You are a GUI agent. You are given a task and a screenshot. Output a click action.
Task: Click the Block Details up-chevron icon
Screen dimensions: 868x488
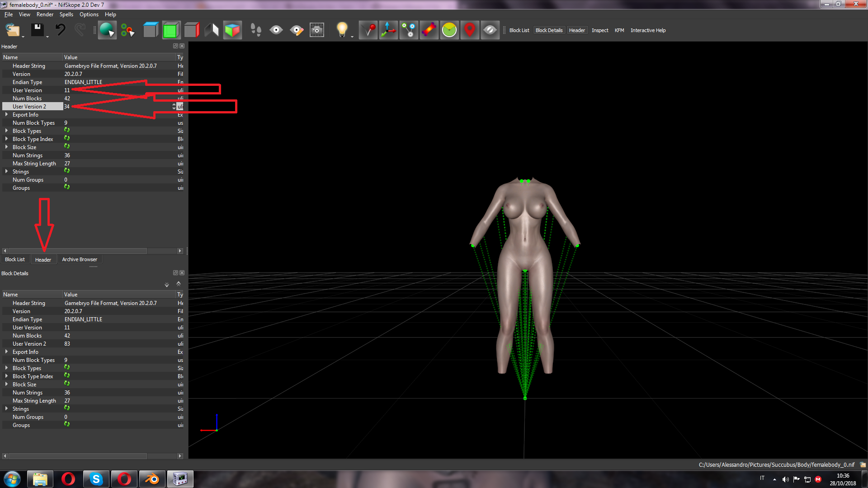[x=179, y=284]
